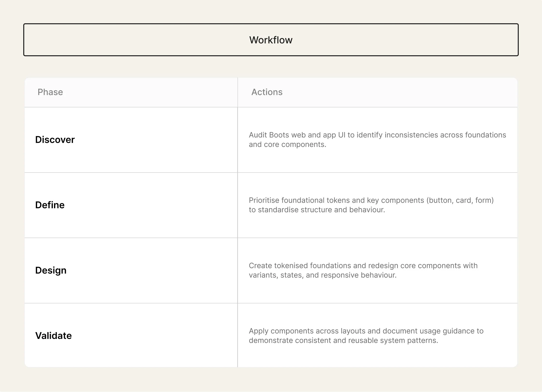542x392 pixels.
Task: Click 'variants, states, and responsive behaviour.' line
Action: coord(322,275)
